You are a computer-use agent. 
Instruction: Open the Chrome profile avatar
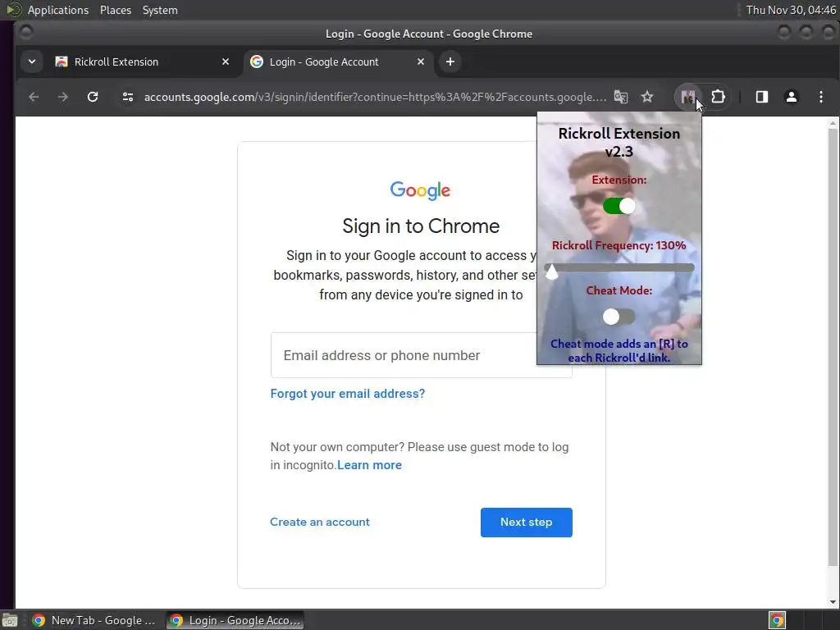[x=792, y=97]
